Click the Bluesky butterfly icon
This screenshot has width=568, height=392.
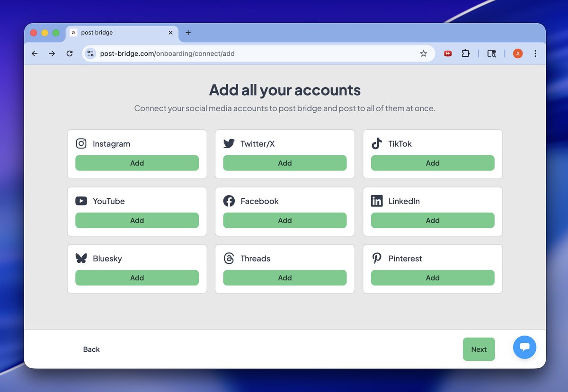tap(81, 258)
